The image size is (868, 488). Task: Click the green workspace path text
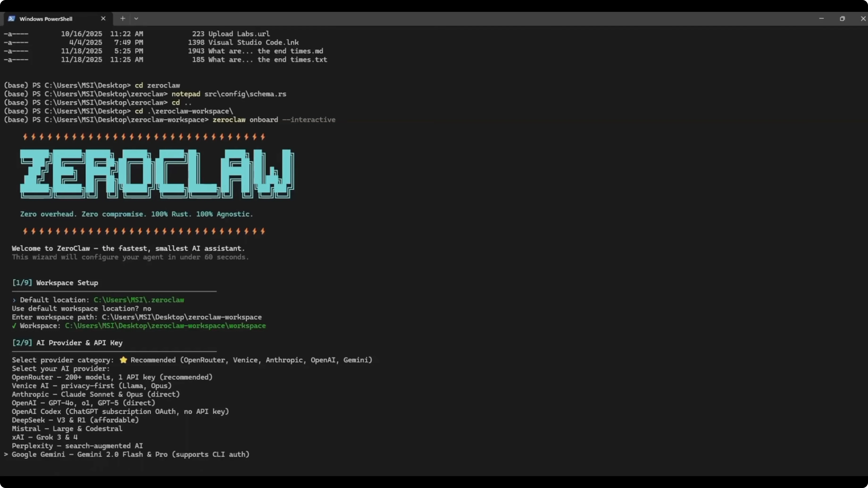(x=165, y=326)
